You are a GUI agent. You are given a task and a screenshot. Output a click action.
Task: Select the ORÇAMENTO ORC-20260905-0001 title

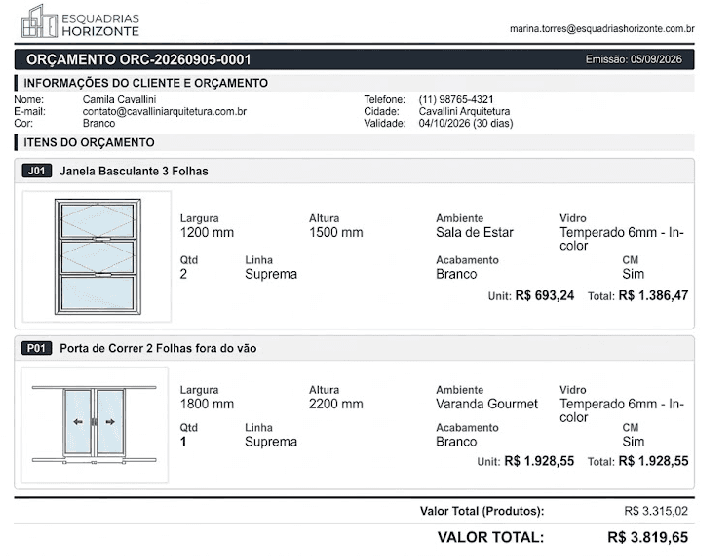pyautogui.click(x=138, y=60)
